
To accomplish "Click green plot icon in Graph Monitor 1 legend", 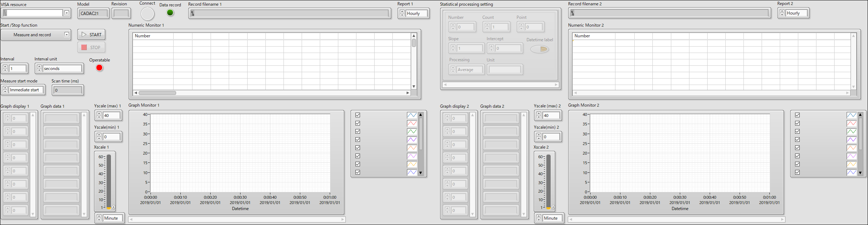I will (412, 132).
